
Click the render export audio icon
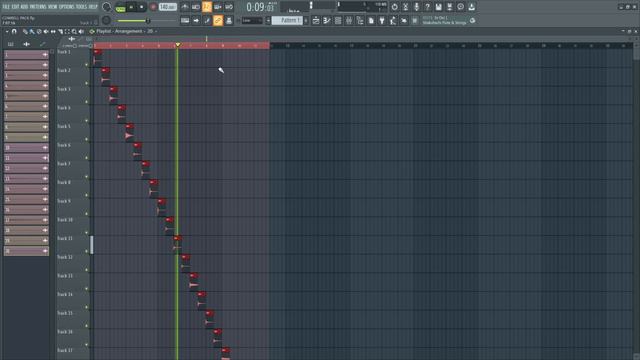pos(449,7)
